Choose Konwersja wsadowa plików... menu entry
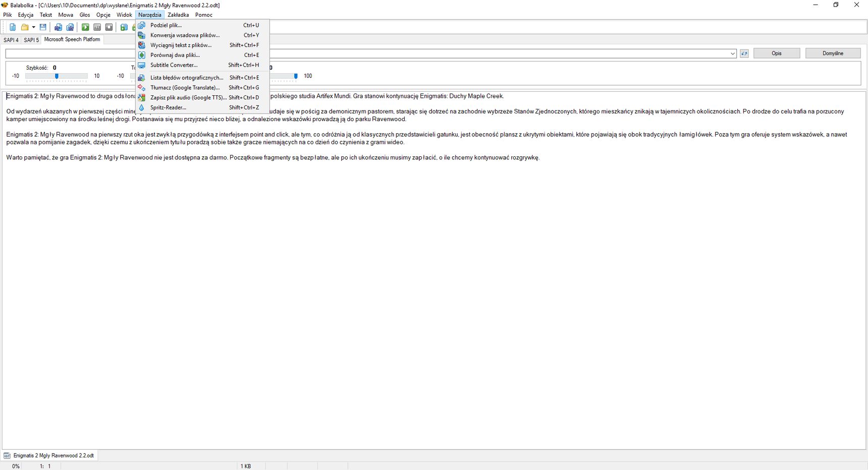This screenshot has width=868, height=470. pyautogui.click(x=202, y=35)
